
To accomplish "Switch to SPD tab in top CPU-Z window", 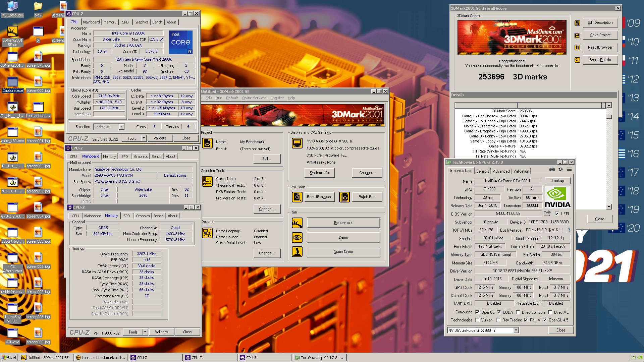I will (x=125, y=22).
